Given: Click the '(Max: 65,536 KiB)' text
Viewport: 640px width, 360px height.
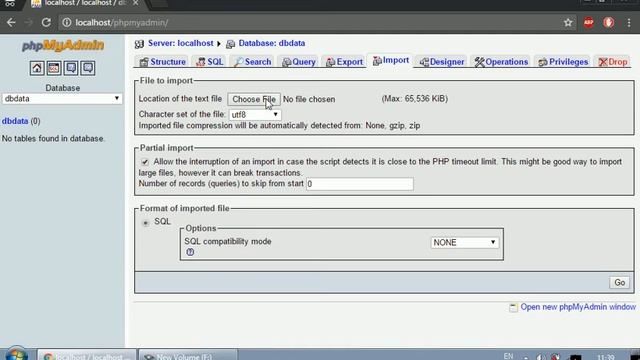Looking at the screenshot, I should click(415, 99).
